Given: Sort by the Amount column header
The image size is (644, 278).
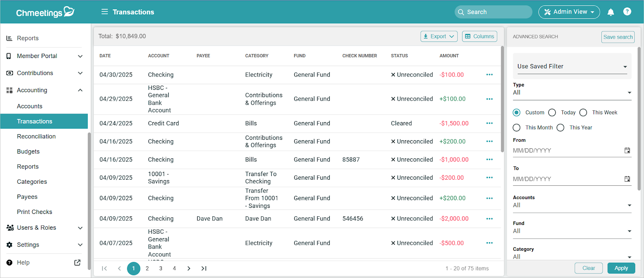Looking at the screenshot, I should 449,56.
